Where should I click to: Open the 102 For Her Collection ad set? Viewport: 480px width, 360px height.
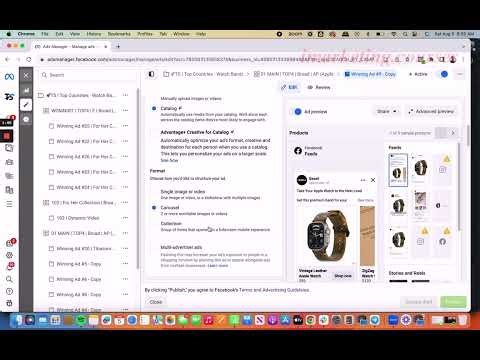point(82,202)
